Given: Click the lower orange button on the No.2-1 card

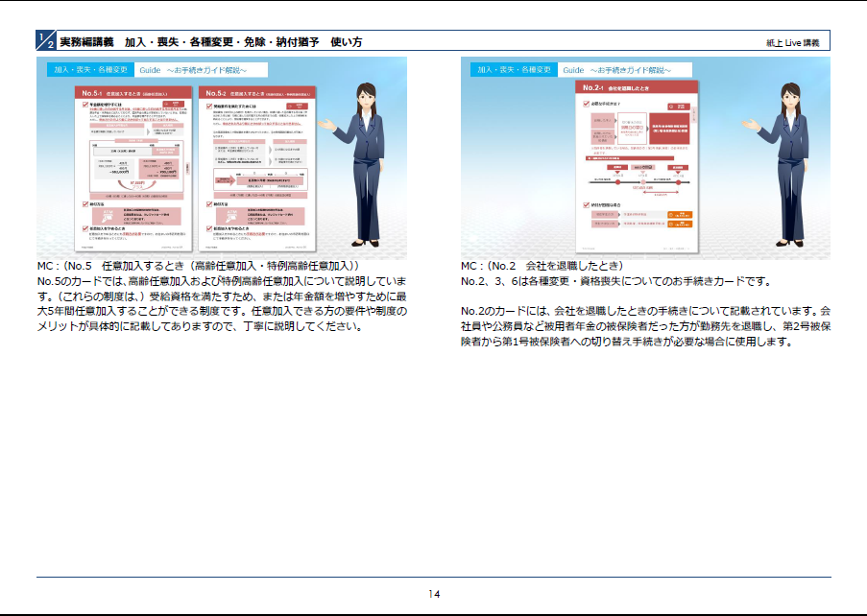Looking at the screenshot, I should pyautogui.click(x=681, y=223).
